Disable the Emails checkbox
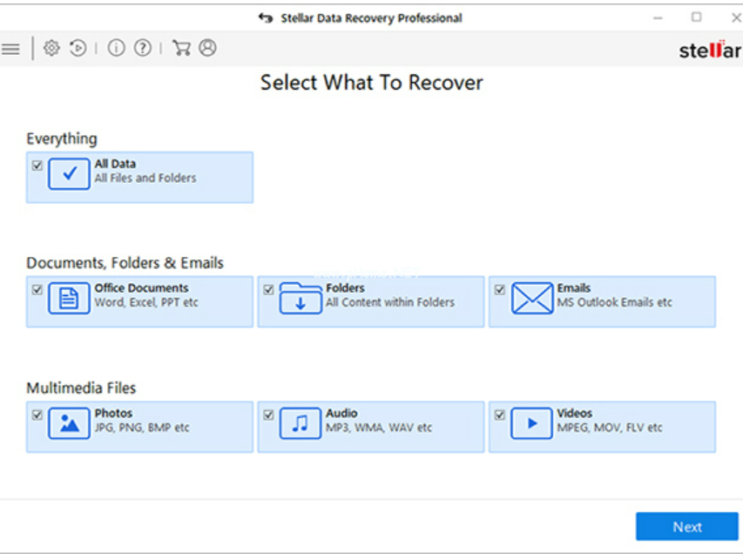 tap(499, 290)
